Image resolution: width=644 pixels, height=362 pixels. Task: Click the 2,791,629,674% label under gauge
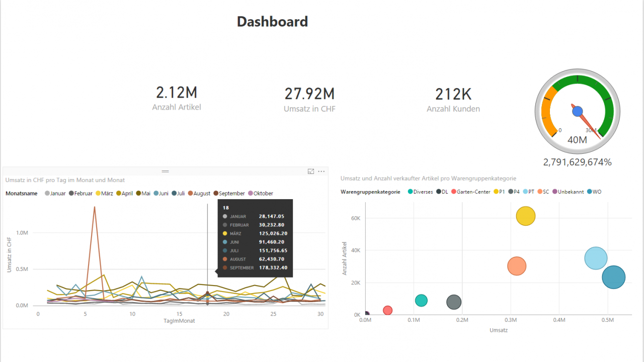tap(578, 162)
